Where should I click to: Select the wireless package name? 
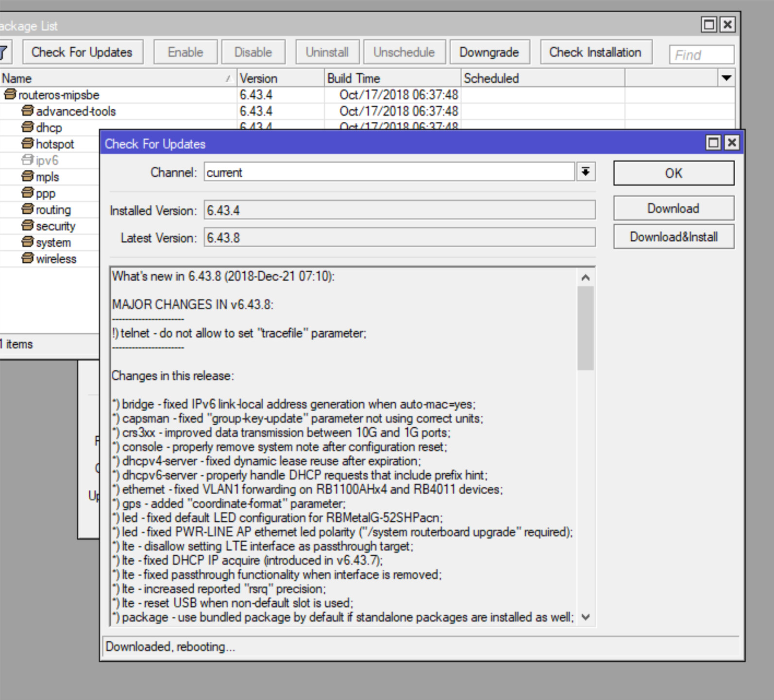[x=56, y=259]
